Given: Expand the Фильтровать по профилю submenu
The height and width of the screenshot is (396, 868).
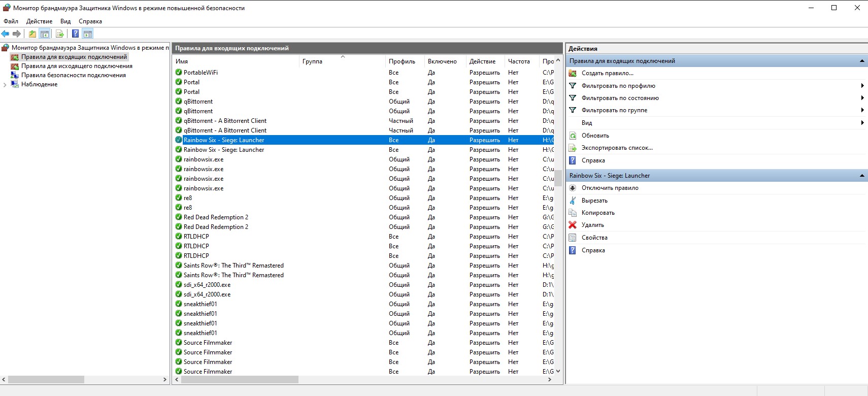Looking at the screenshot, I should 862,86.
